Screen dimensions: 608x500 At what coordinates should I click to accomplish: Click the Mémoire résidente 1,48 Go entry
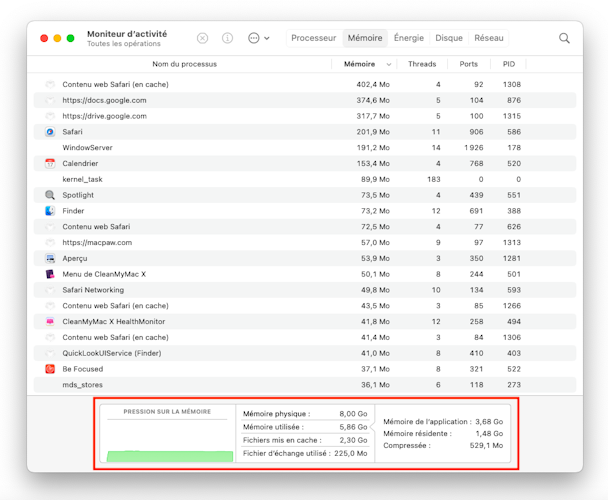[443, 434]
